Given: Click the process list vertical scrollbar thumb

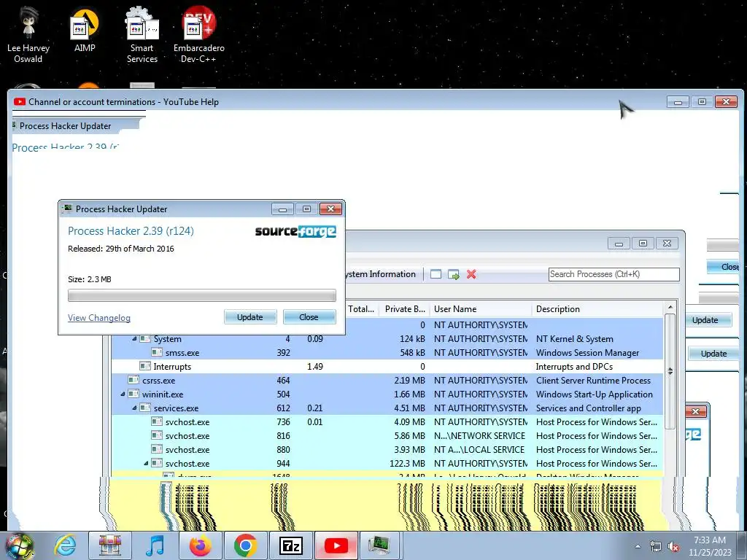Looking at the screenshot, I should click(670, 371).
